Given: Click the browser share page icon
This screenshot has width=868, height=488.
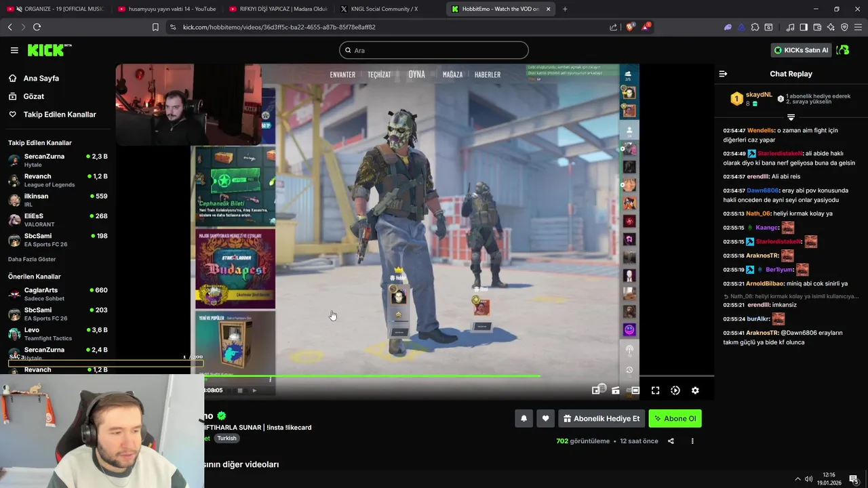Looking at the screenshot, I should [x=613, y=27].
